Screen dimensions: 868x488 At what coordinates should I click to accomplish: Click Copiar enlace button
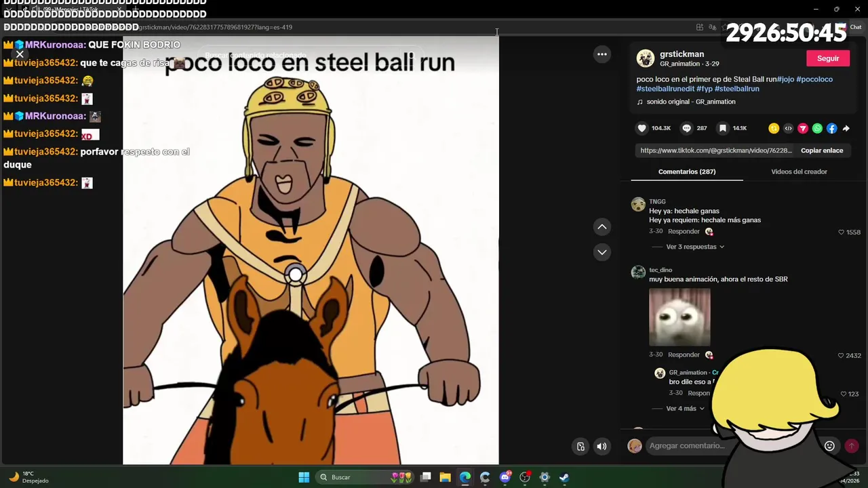coord(822,150)
